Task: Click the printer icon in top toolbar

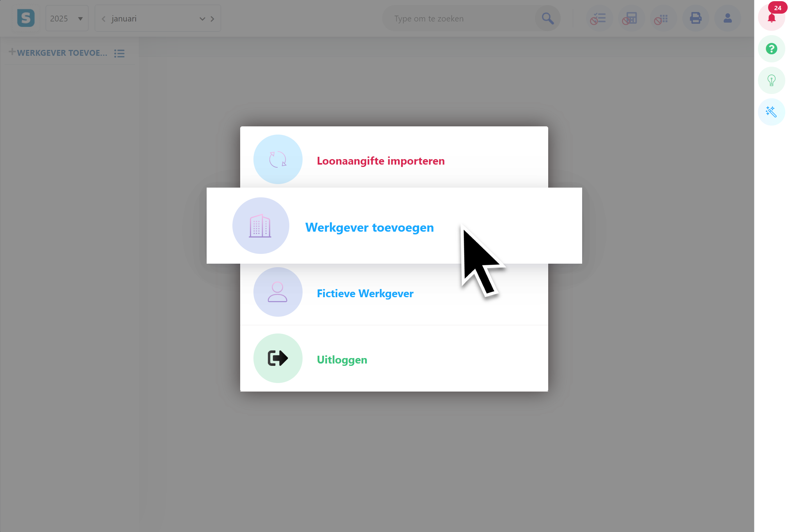Action: point(695,18)
